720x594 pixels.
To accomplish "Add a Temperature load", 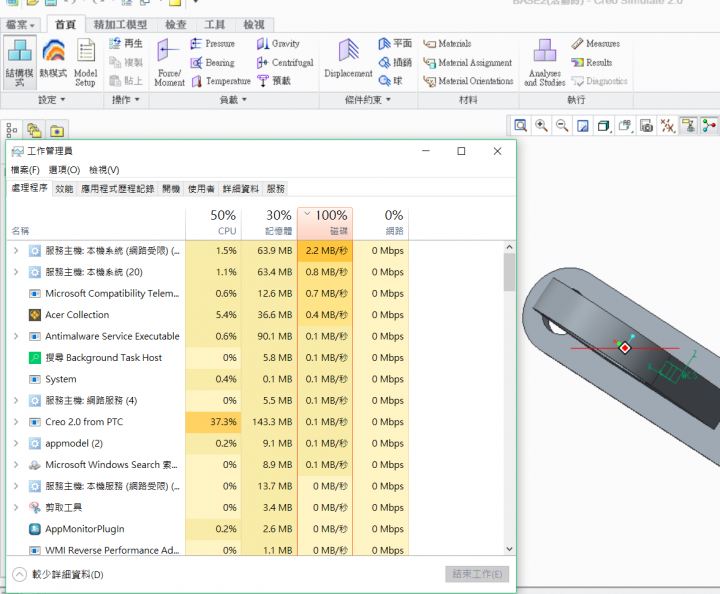I will [221, 81].
